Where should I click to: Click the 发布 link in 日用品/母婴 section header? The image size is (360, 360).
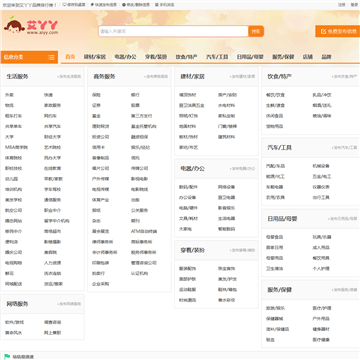tap(343, 219)
